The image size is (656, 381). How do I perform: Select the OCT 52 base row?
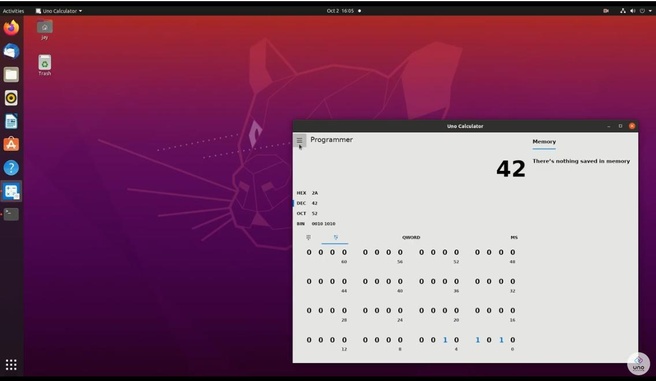pos(410,213)
